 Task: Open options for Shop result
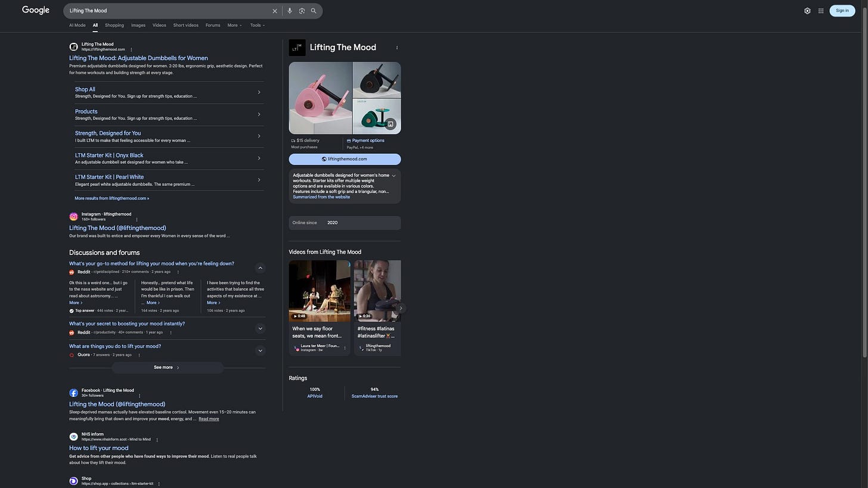(x=159, y=484)
